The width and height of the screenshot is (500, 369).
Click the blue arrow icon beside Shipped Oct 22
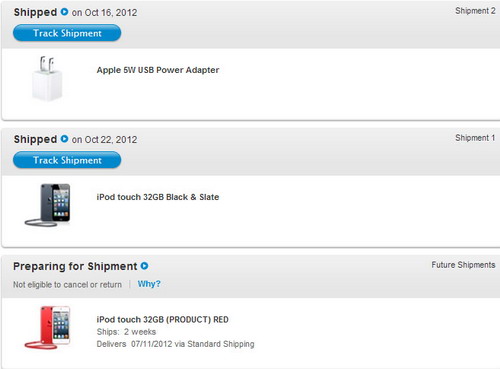click(x=64, y=139)
